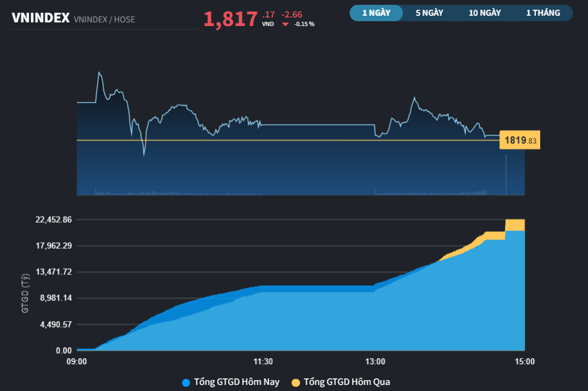Click the -0.15 % percentage change
Screen dimensions: 588x391
pos(304,24)
